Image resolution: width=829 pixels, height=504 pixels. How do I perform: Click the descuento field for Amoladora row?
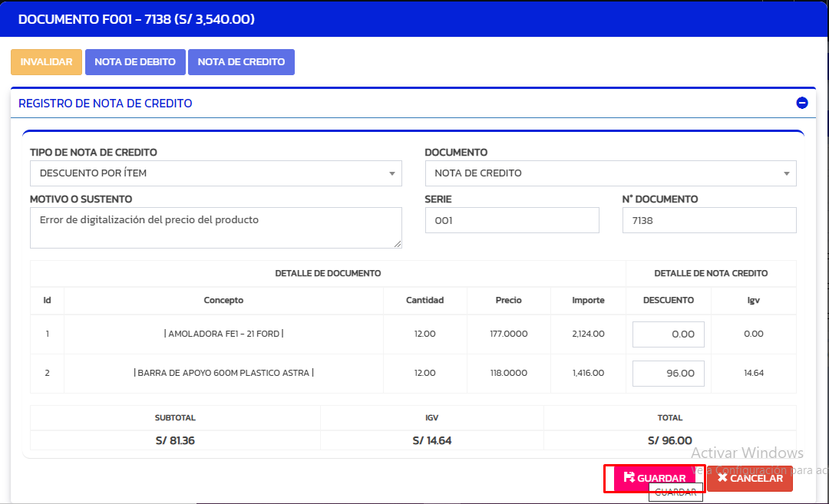669,334
